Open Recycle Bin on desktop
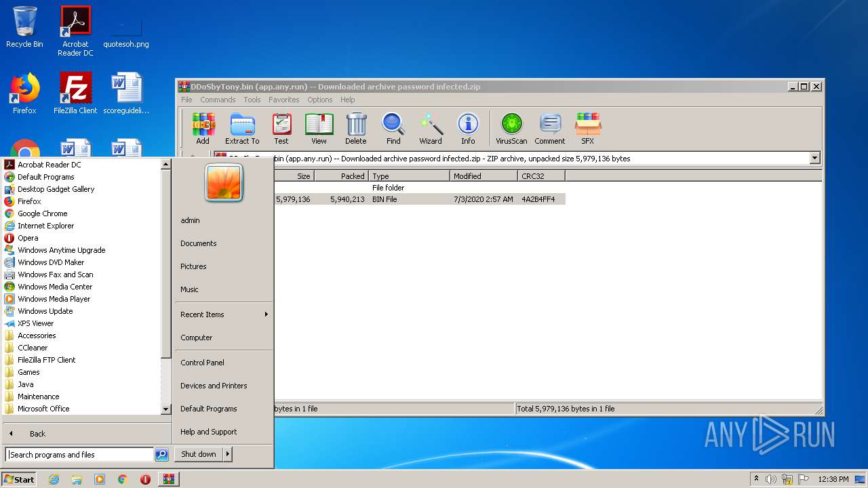868x488 pixels. pyautogui.click(x=24, y=27)
